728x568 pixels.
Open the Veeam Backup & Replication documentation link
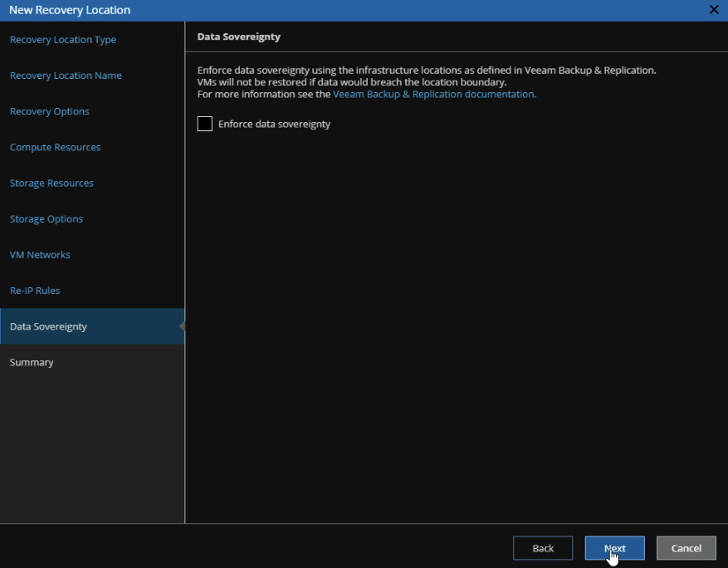tap(435, 95)
